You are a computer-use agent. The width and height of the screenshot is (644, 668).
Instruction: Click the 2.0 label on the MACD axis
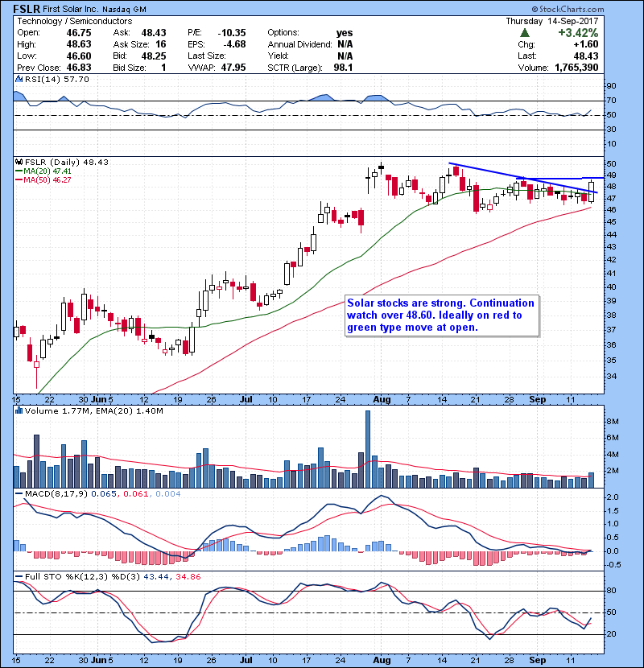613,497
